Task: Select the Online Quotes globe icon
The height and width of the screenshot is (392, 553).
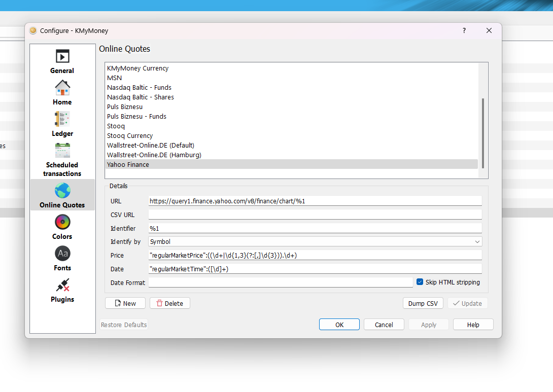Action: click(62, 191)
